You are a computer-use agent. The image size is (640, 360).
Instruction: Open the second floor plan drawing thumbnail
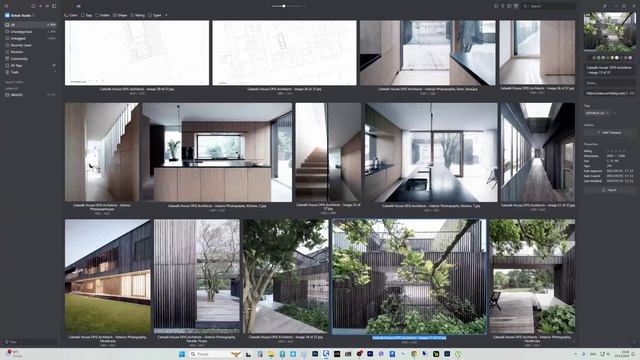(x=284, y=53)
